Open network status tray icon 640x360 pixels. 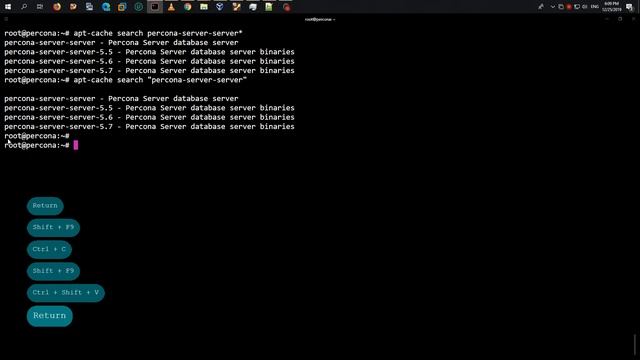577,7
